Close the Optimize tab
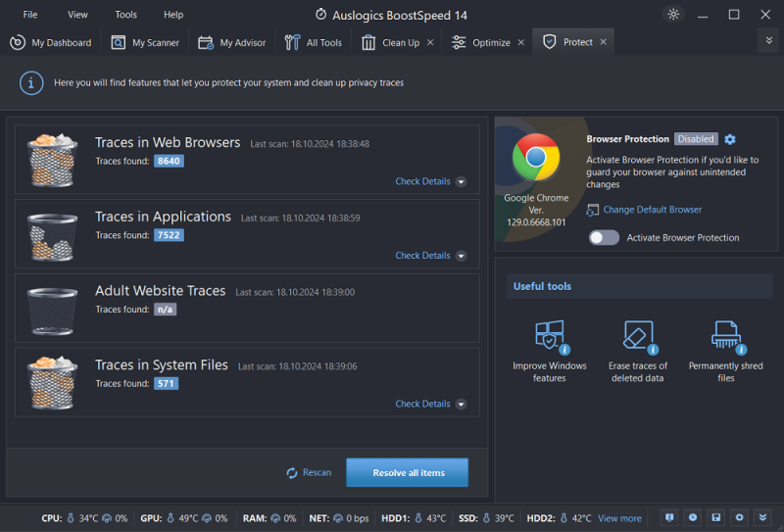The image size is (784, 532). coord(521,42)
